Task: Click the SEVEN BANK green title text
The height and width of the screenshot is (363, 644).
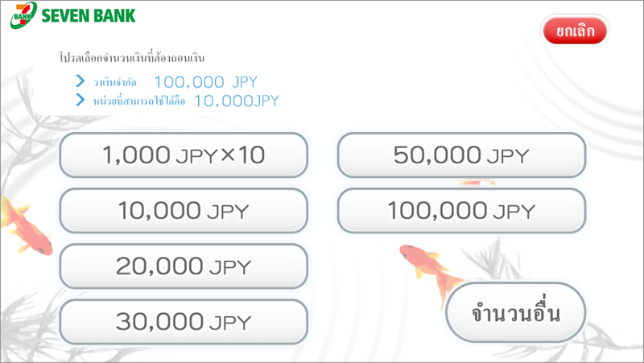Action: coord(89,15)
